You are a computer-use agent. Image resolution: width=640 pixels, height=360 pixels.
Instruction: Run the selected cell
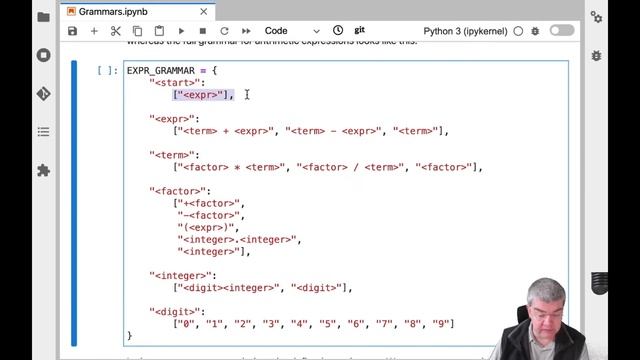181,31
